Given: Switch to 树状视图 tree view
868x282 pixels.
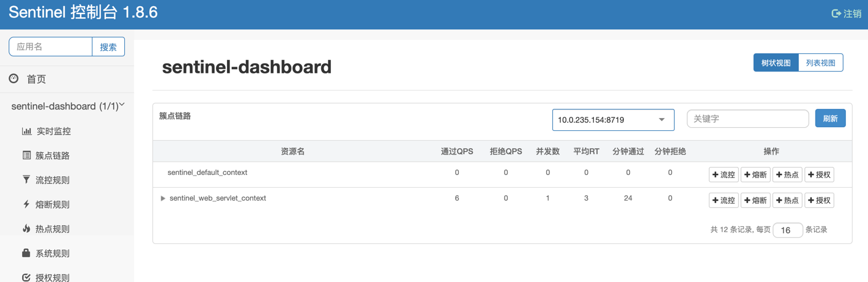Looking at the screenshot, I should pyautogui.click(x=776, y=62).
